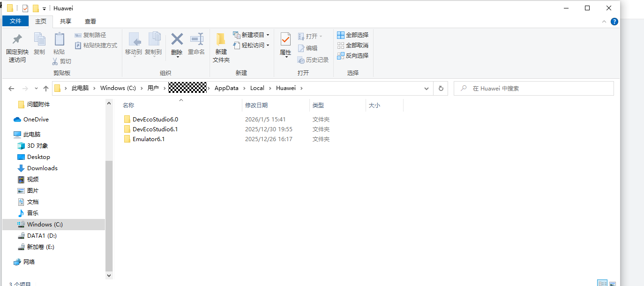Click 反向选择 to invert selection
Image resolution: width=644 pixels, height=286 pixels.
tap(352, 56)
